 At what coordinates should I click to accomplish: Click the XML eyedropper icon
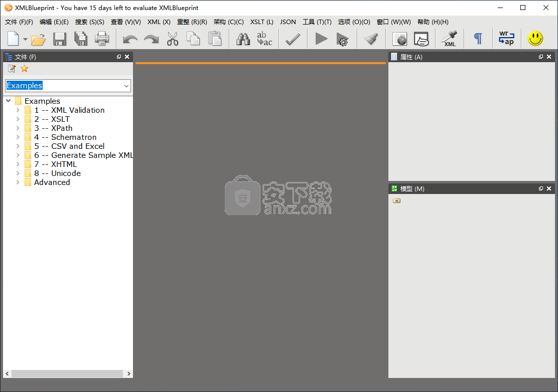click(x=450, y=39)
